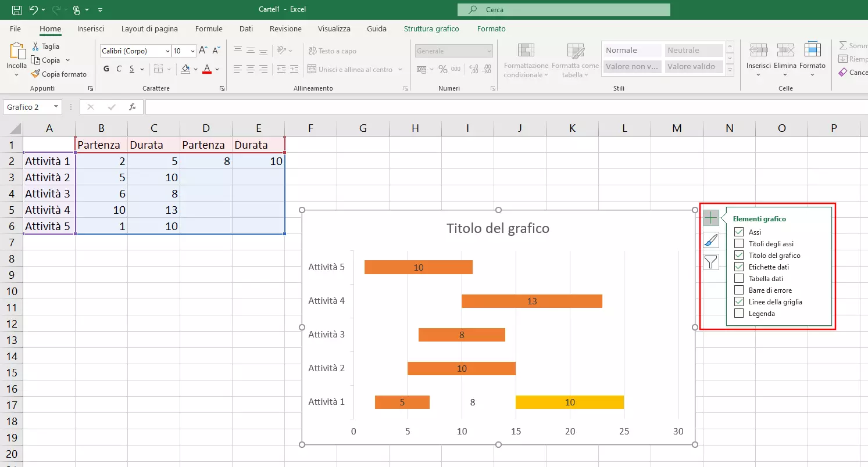Open the Generale number format dropdown
This screenshot has width=868, height=467.
[488, 51]
